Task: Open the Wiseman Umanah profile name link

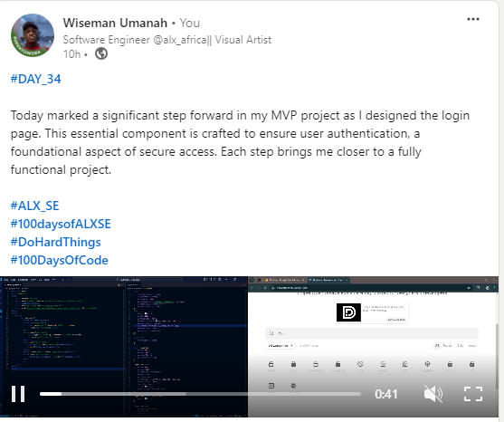Action: click(x=115, y=24)
